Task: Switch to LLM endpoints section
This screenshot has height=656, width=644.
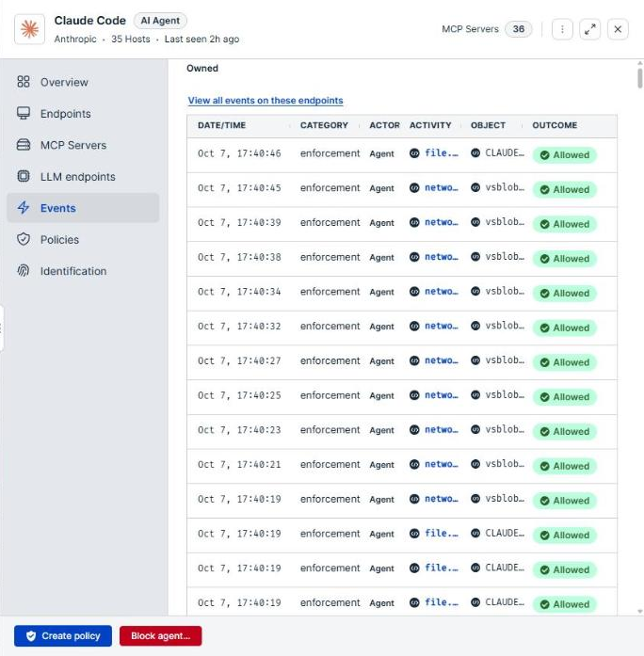Action: (83, 177)
